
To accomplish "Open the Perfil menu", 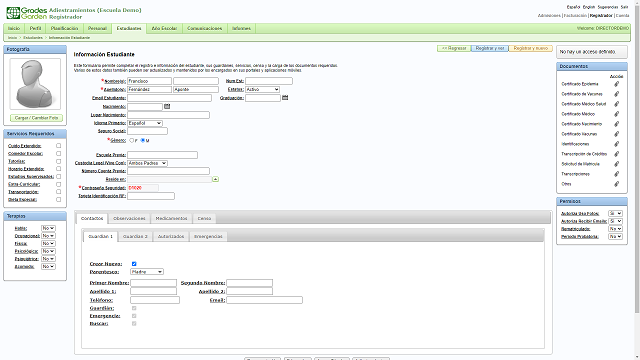I will coord(36,29).
